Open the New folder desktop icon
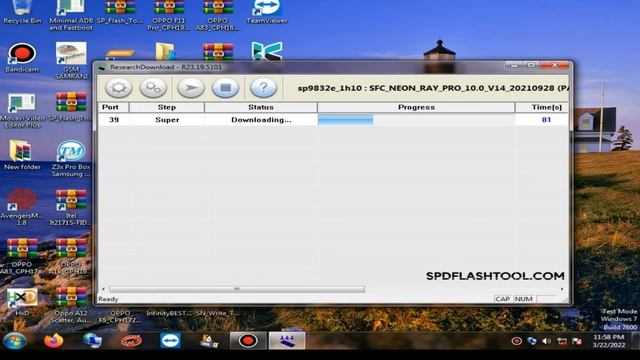The width and height of the screenshot is (640, 360). pos(22,155)
